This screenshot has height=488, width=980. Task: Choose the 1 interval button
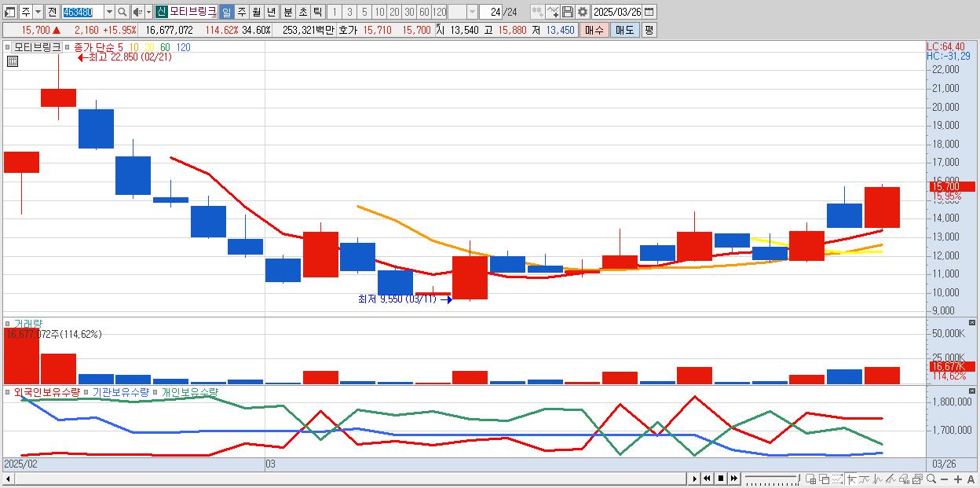[x=334, y=12]
